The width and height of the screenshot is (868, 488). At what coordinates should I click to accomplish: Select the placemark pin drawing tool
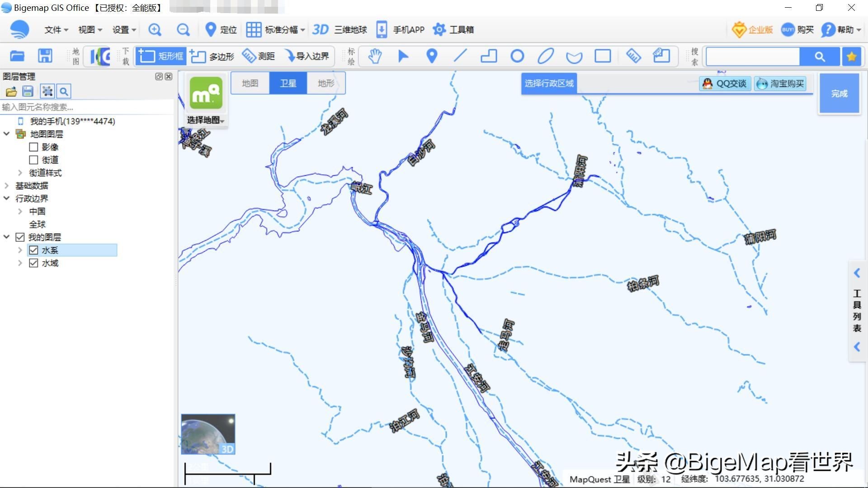click(x=432, y=56)
